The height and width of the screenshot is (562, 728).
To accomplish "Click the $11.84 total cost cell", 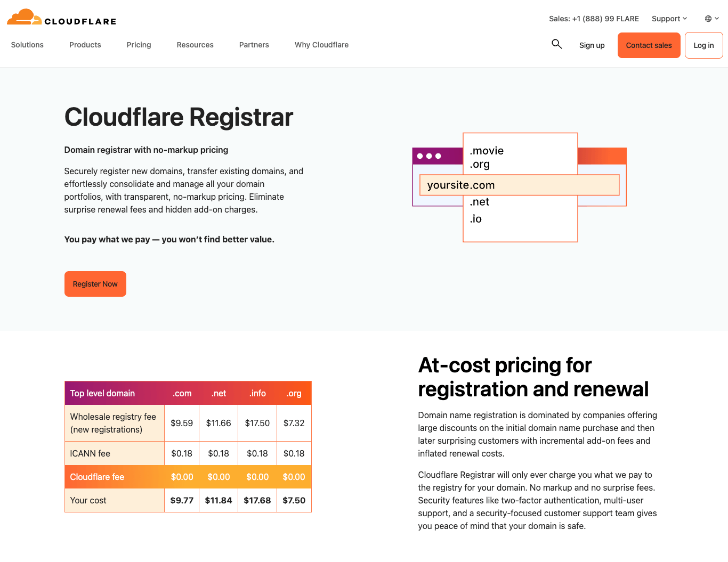I will [219, 500].
